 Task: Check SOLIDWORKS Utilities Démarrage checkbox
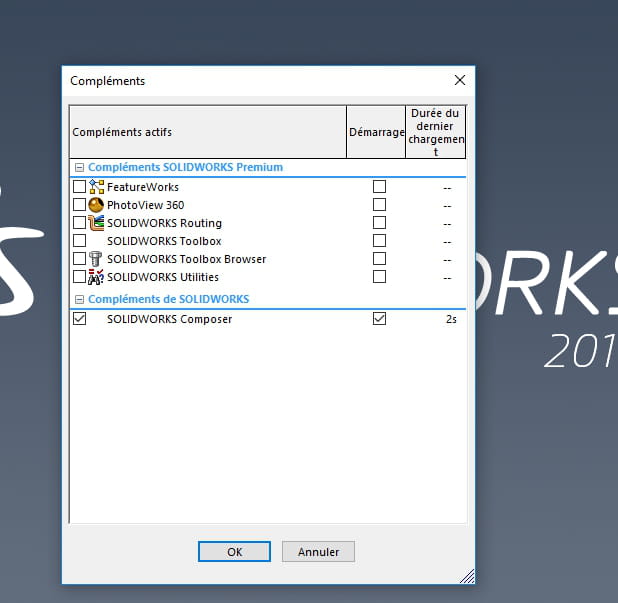coord(380,277)
